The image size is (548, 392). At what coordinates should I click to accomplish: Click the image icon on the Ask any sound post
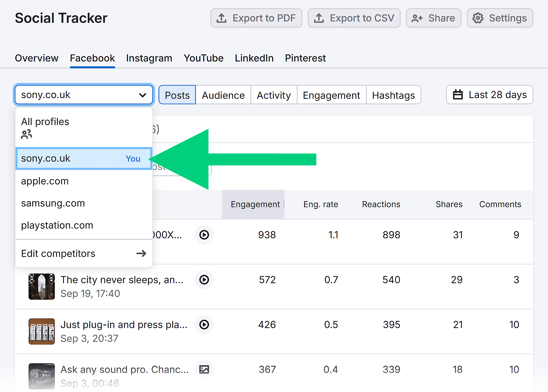tap(204, 369)
